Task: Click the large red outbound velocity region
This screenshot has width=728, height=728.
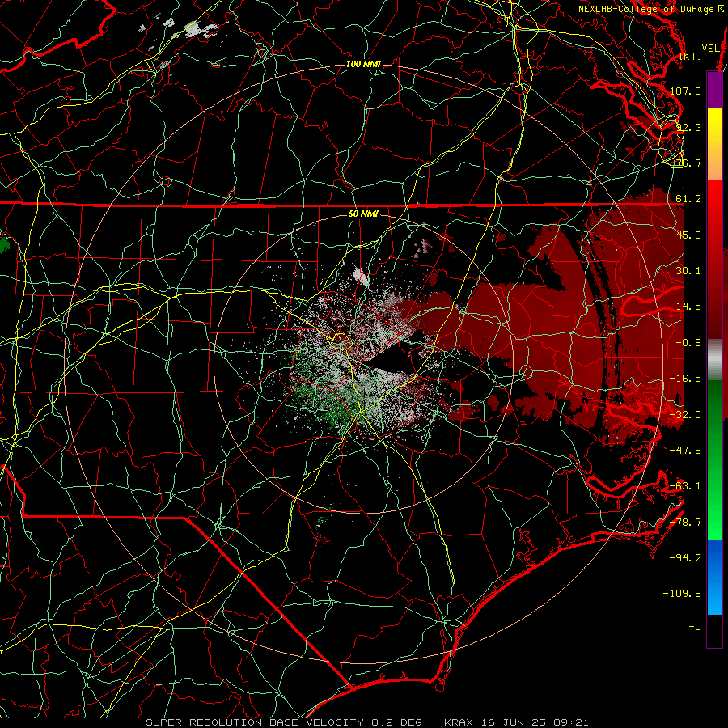Action: (x=557, y=325)
